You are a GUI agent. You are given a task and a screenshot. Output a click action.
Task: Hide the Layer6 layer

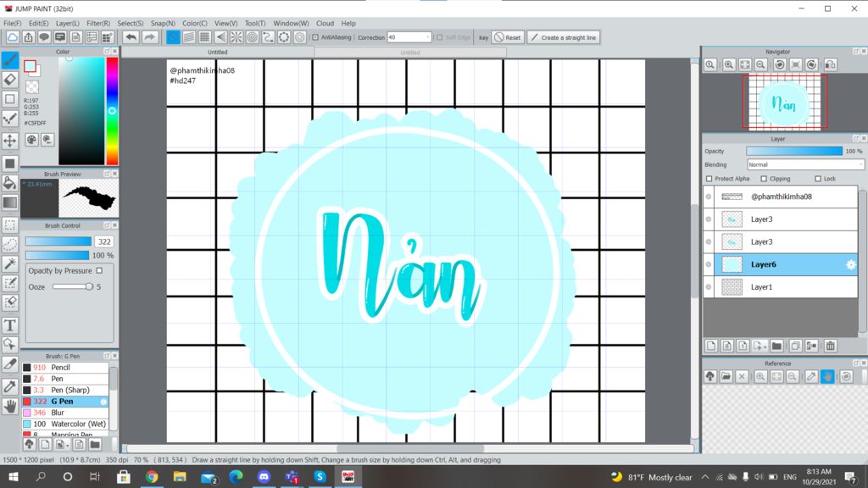709,264
